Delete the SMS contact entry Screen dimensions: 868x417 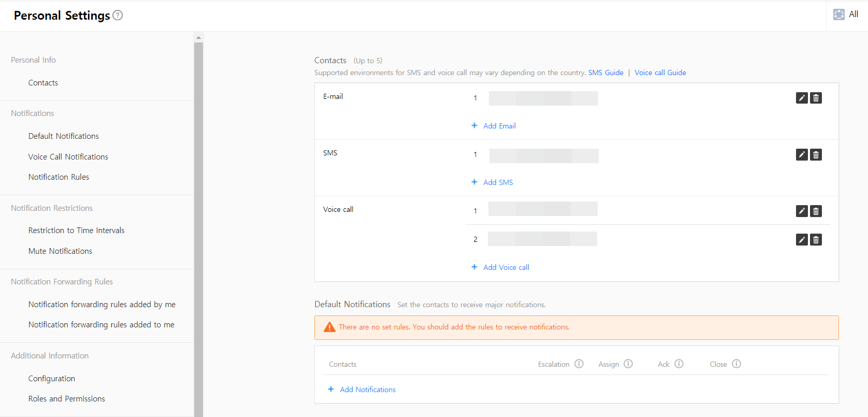816,154
